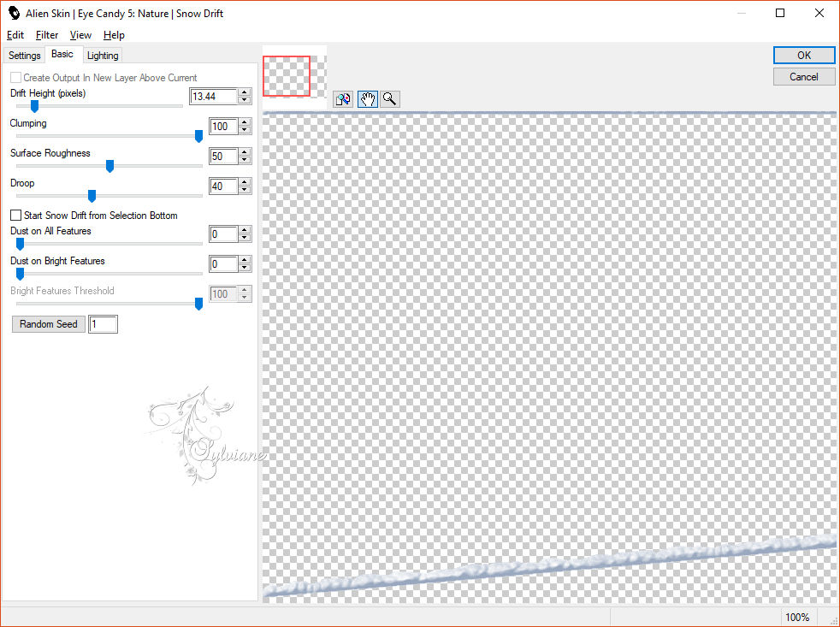
Task: Click the Alien Skin app icon in title bar
Action: [x=14, y=13]
